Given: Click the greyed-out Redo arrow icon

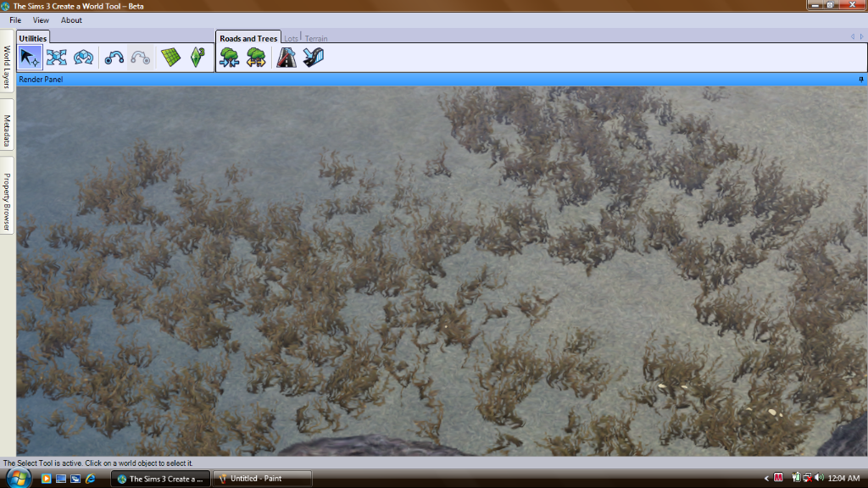Looking at the screenshot, I should coord(141,58).
